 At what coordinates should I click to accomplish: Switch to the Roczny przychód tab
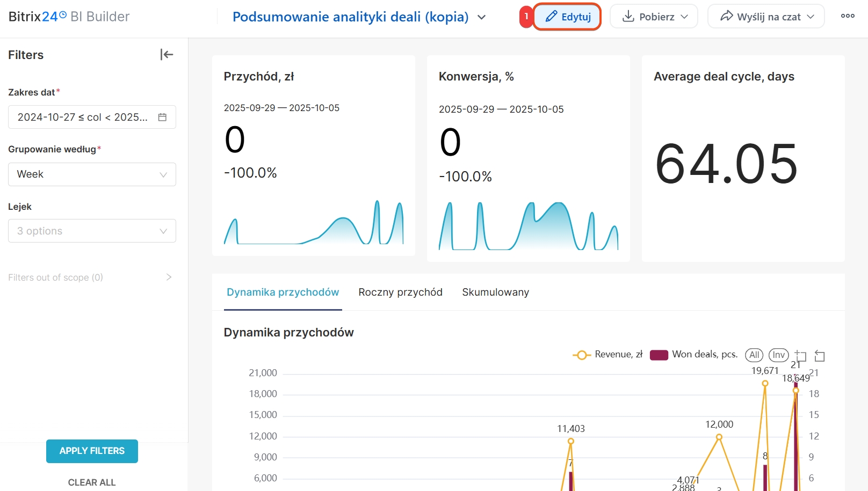tap(400, 292)
